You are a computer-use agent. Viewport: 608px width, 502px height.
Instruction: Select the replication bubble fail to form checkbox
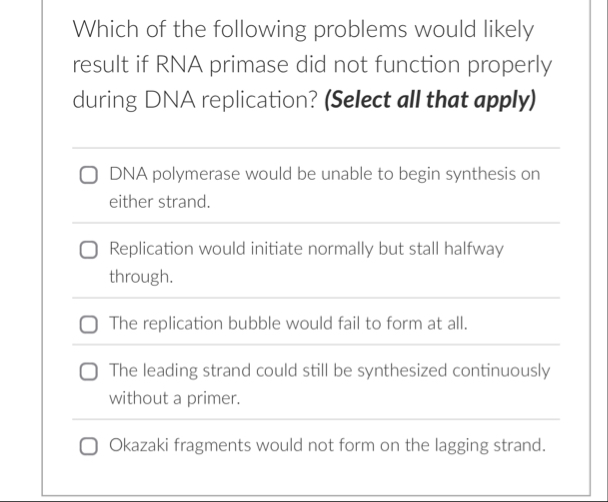tap(88, 324)
